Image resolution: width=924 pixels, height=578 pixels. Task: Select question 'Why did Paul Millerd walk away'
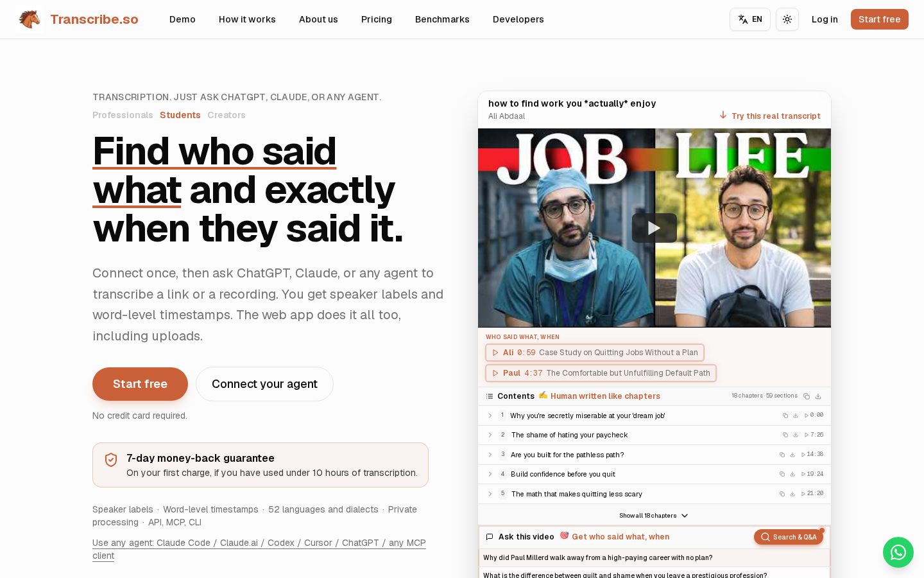[x=654, y=557]
